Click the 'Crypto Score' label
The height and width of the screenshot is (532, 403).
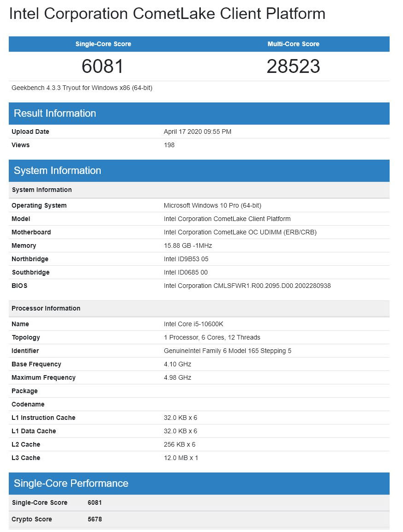(31, 520)
